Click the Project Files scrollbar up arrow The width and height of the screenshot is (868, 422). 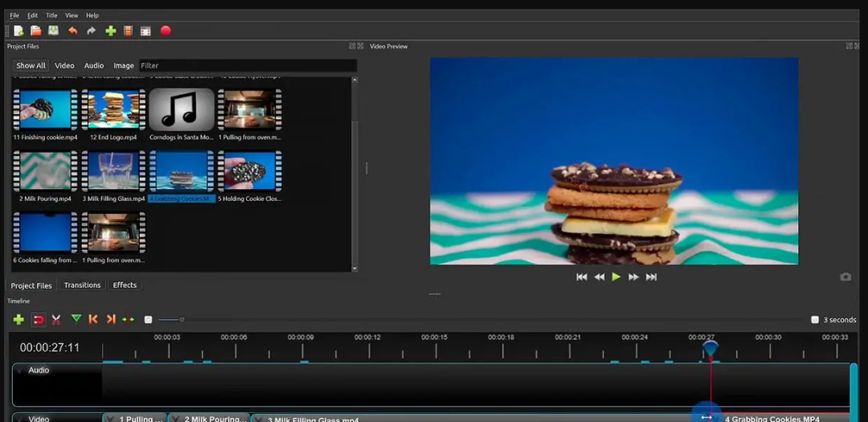pos(354,80)
